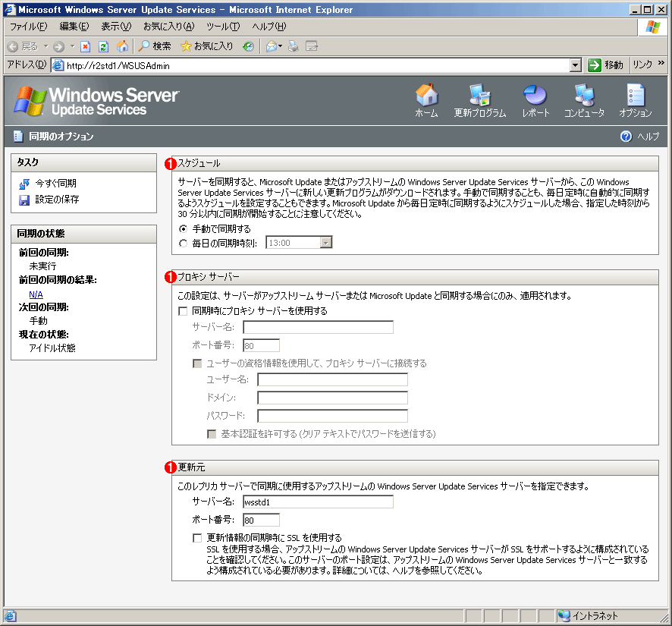The image size is (672, 626).
Task: Open 更新プログラム updates icon
Action: pyautogui.click(x=479, y=95)
